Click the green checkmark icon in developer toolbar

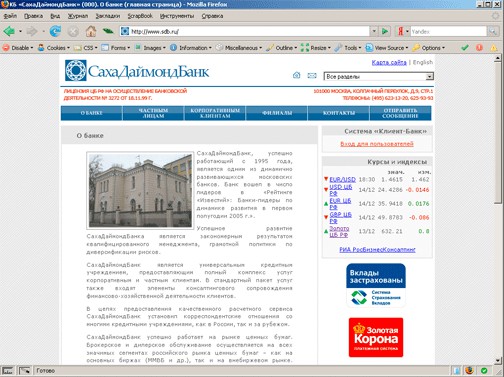[465, 48]
